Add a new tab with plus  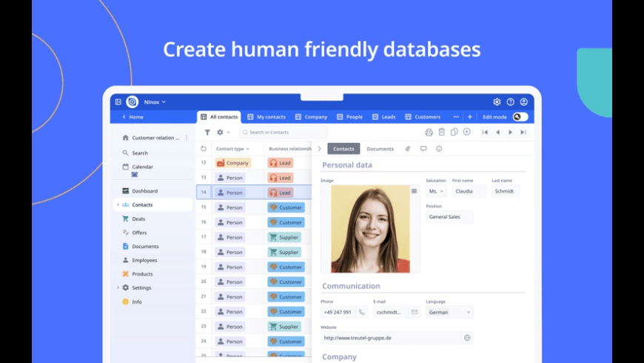[x=470, y=117]
